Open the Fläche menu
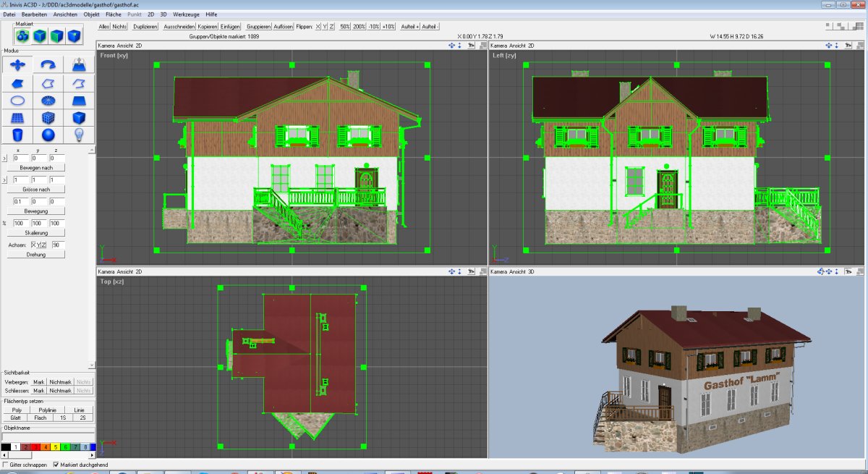This screenshot has height=474, width=868. [x=114, y=14]
